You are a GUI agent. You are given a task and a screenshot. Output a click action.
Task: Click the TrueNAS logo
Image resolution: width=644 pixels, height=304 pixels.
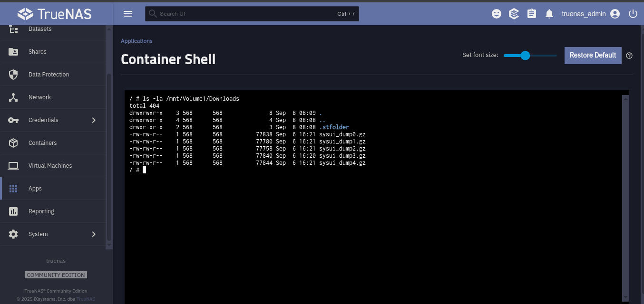55,14
